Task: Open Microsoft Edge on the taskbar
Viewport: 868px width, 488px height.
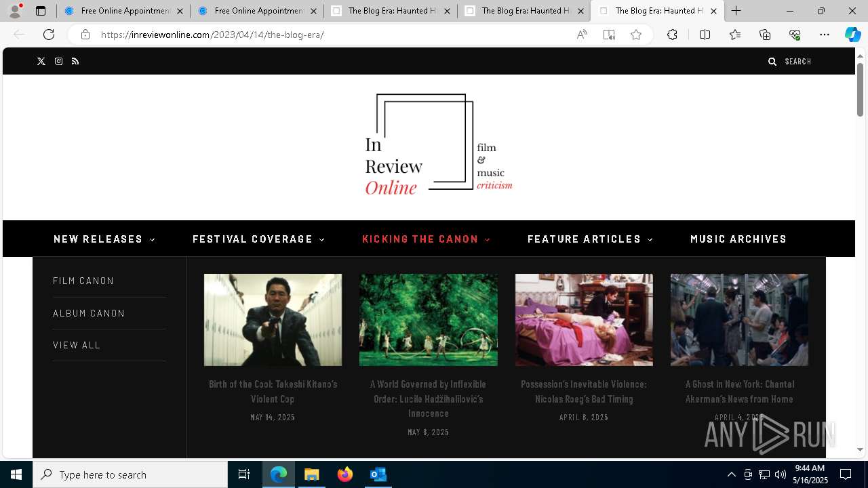Action: [x=279, y=474]
